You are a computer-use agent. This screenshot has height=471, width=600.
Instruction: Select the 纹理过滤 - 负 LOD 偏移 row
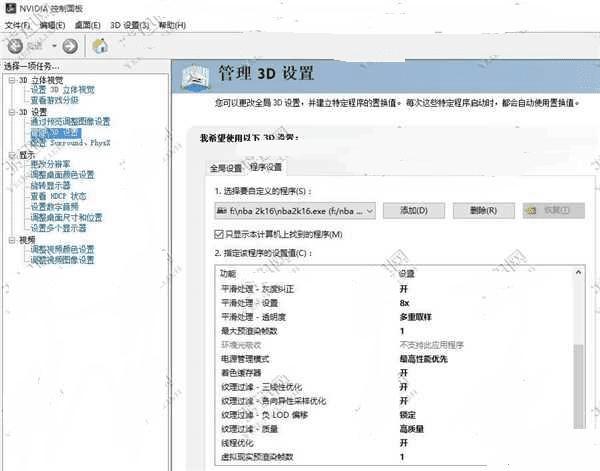coord(394,415)
